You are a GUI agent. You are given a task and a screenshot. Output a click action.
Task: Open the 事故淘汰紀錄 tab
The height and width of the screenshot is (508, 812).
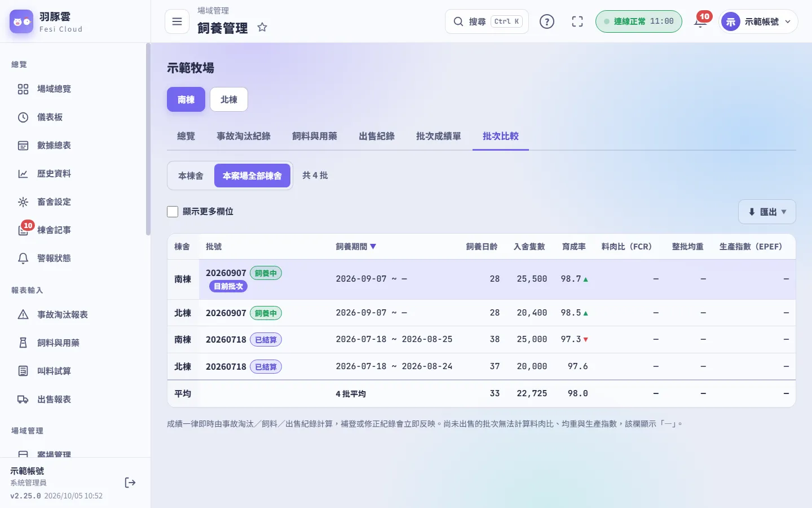click(x=244, y=136)
